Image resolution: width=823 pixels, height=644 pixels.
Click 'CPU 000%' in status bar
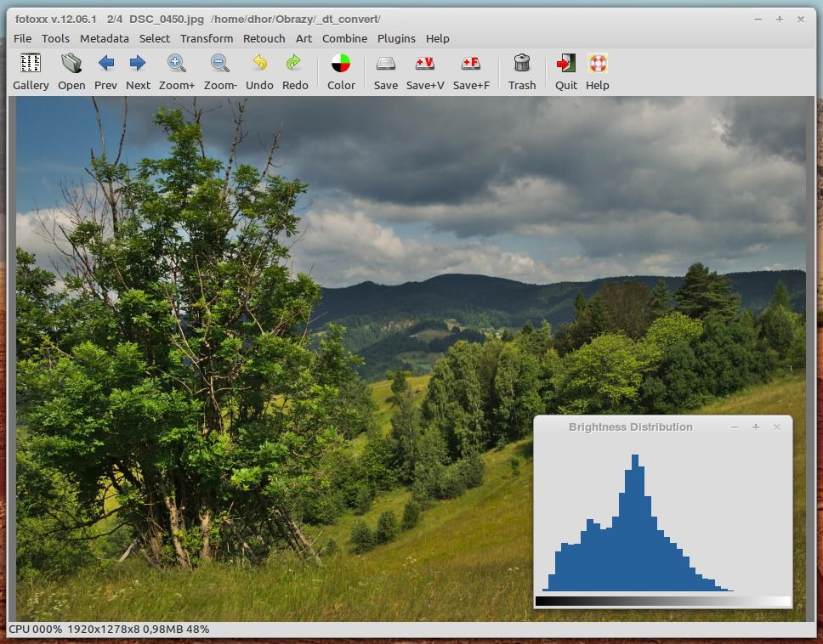(35, 629)
